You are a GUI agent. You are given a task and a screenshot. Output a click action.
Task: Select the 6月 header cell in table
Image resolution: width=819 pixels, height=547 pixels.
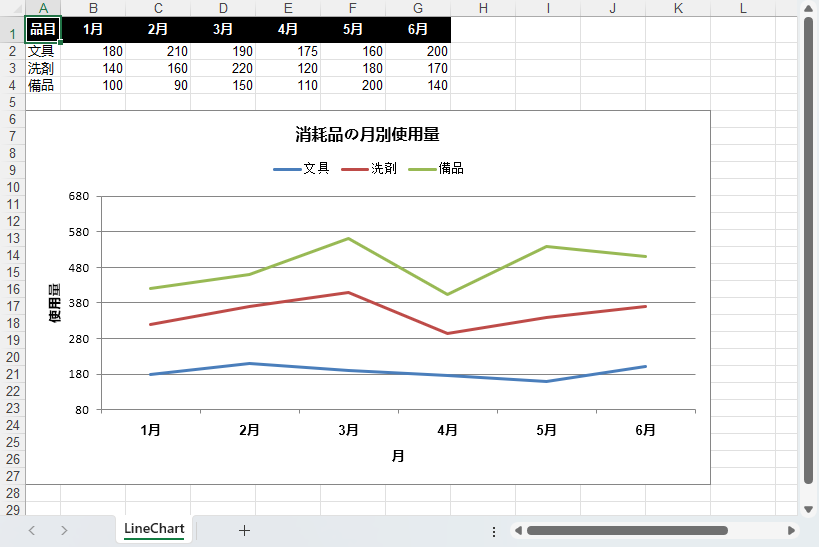click(418, 29)
